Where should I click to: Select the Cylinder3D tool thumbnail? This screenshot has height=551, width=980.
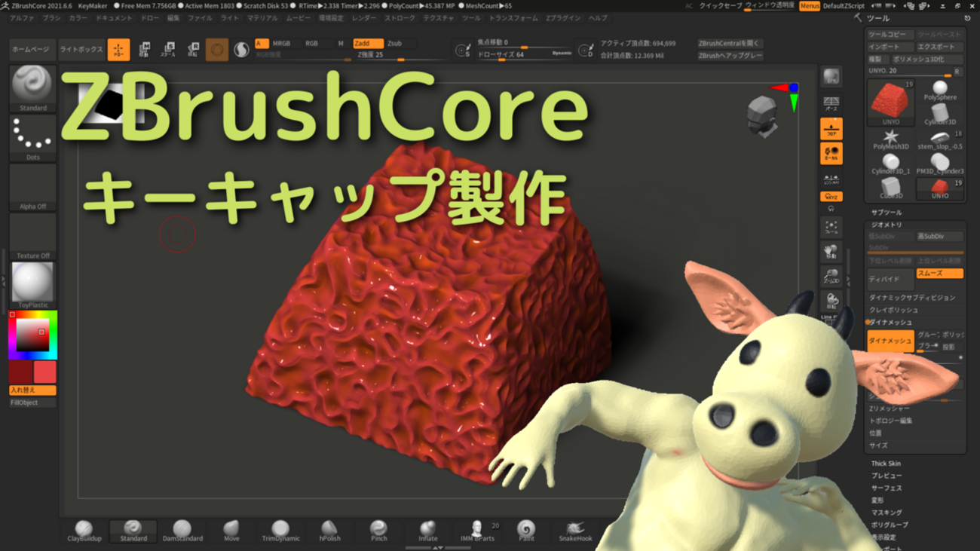940,115
